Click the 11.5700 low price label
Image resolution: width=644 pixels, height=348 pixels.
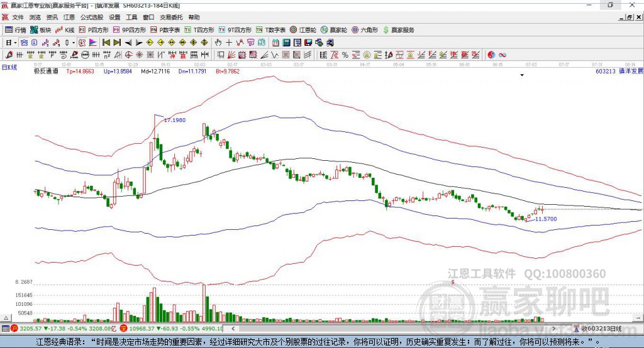point(546,219)
